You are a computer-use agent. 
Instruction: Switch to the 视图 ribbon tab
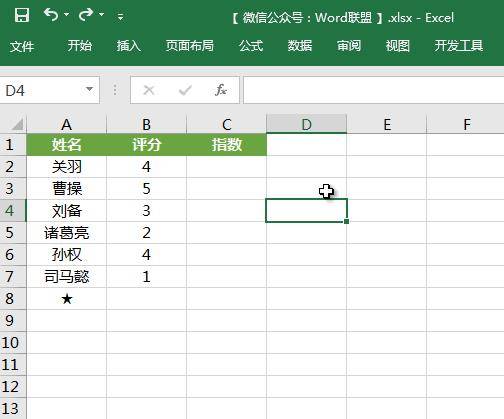pos(398,46)
